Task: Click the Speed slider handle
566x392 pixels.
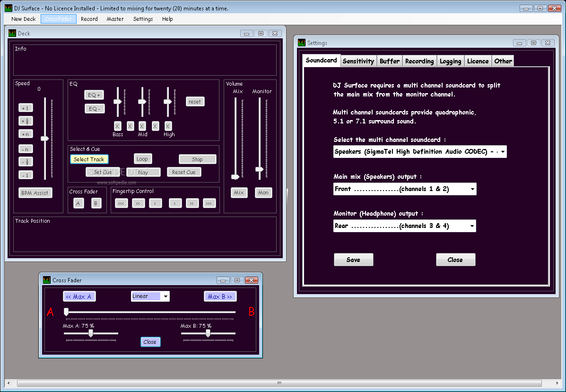Action: click(x=45, y=139)
